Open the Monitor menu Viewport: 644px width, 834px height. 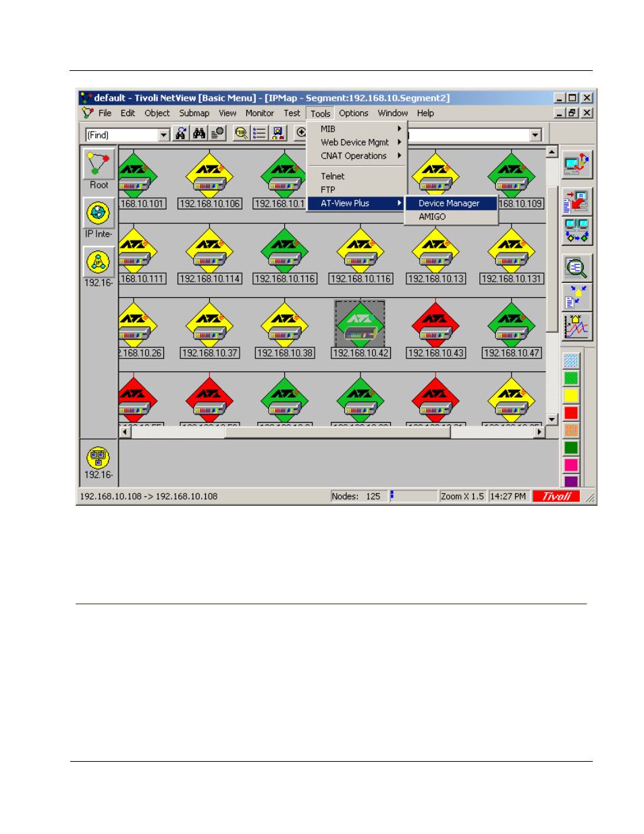click(x=260, y=113)
